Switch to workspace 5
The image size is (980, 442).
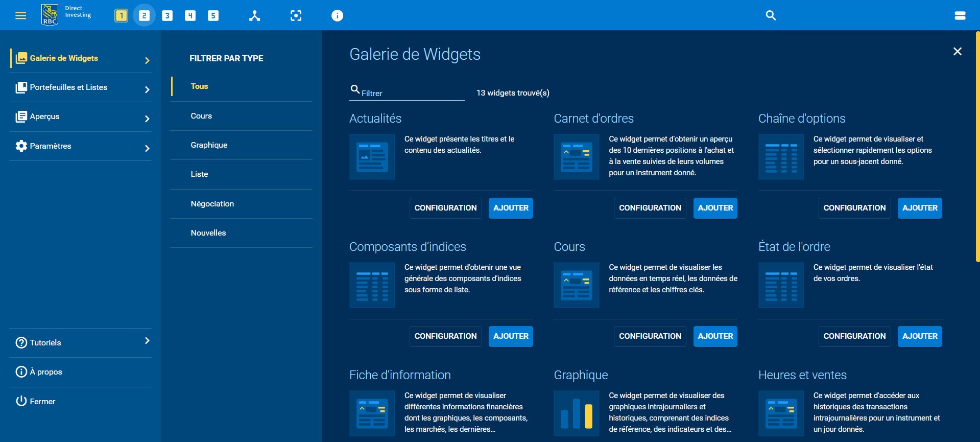tap(213, 15)
